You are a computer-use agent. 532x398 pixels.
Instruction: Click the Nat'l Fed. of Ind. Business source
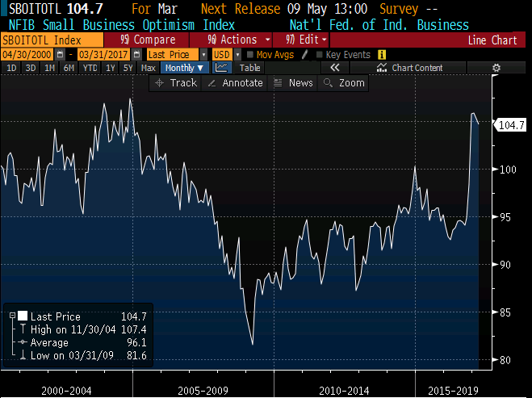[x=379, y=25]
